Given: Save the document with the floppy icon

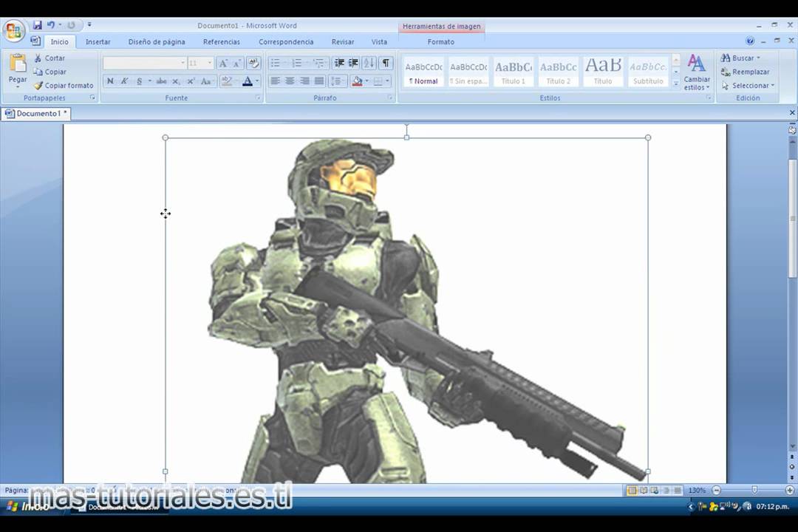Looking at the screenshot, I should [x=37, y=25].
